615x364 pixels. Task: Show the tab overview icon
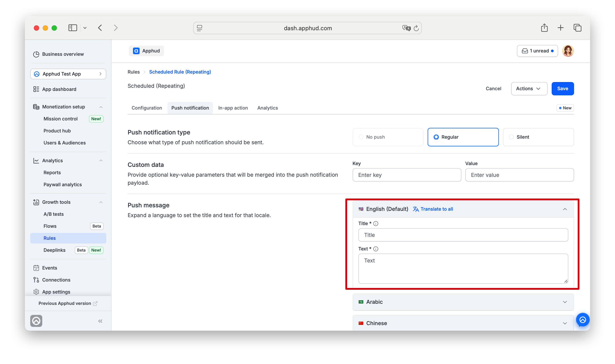tap(577, 28)
